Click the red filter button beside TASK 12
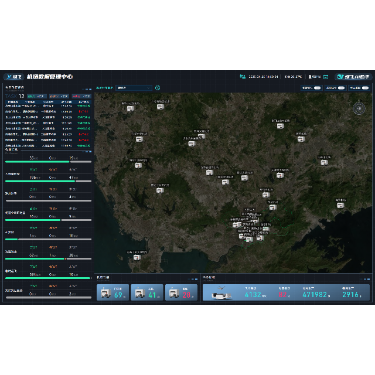 coord(81,96)
